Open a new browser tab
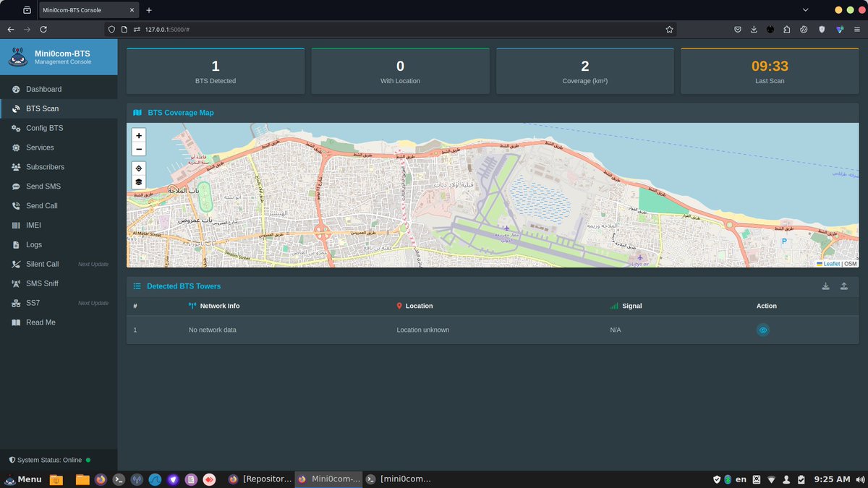 click(x=149, y=10)
